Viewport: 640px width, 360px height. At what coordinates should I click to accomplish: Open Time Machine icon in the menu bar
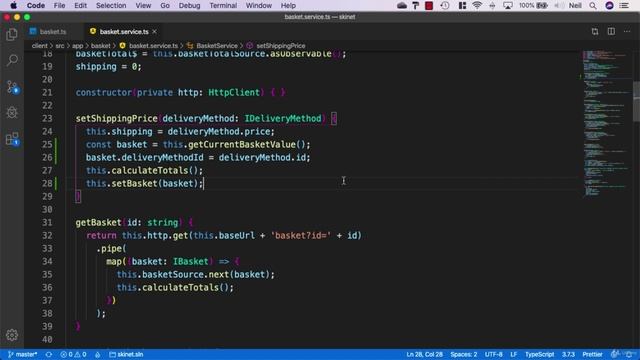[445, 5]
